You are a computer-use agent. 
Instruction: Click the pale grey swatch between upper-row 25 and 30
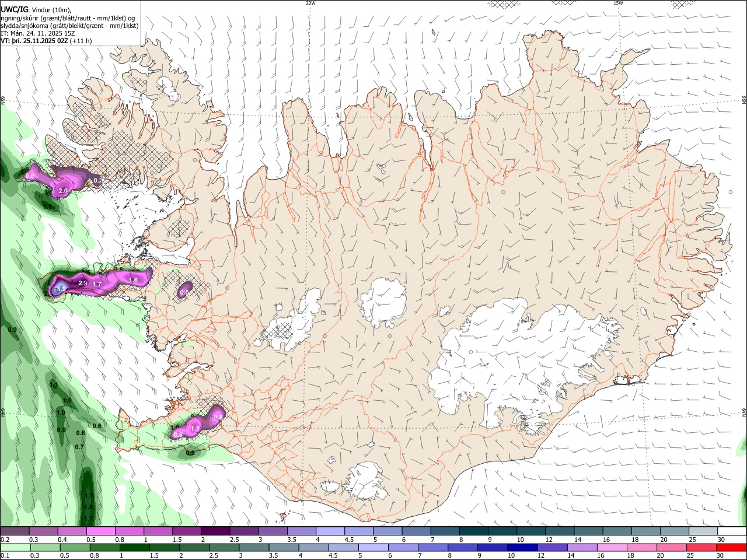tap(703, 531)
